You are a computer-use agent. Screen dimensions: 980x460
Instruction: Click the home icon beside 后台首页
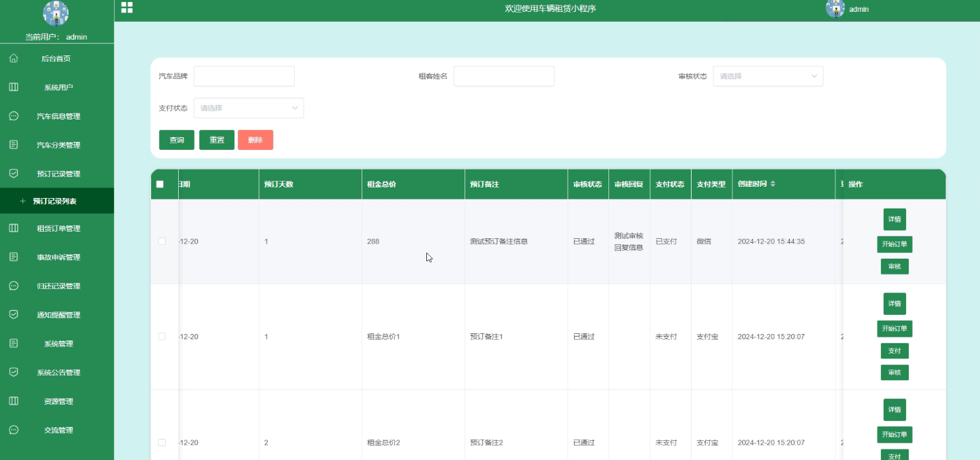[14, 59]
